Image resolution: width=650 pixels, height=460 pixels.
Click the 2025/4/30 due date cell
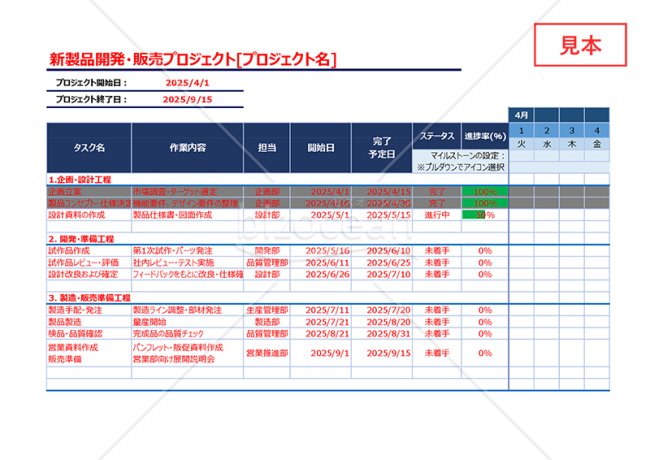pyautogui.click(x=382, y=203)
